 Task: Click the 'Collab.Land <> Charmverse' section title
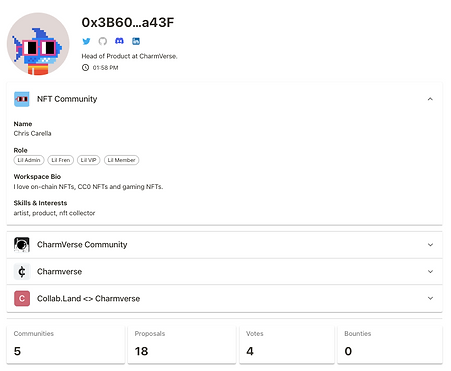tap(88, 298)
